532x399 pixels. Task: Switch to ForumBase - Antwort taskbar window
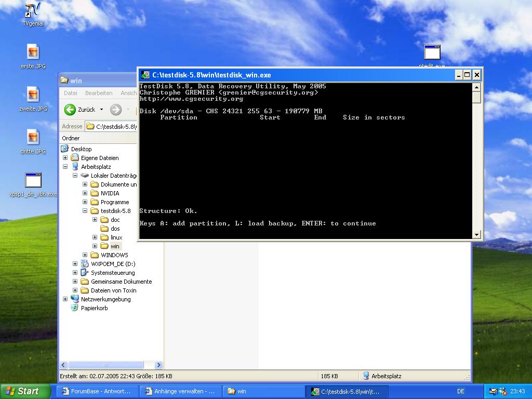click(97, 391)
